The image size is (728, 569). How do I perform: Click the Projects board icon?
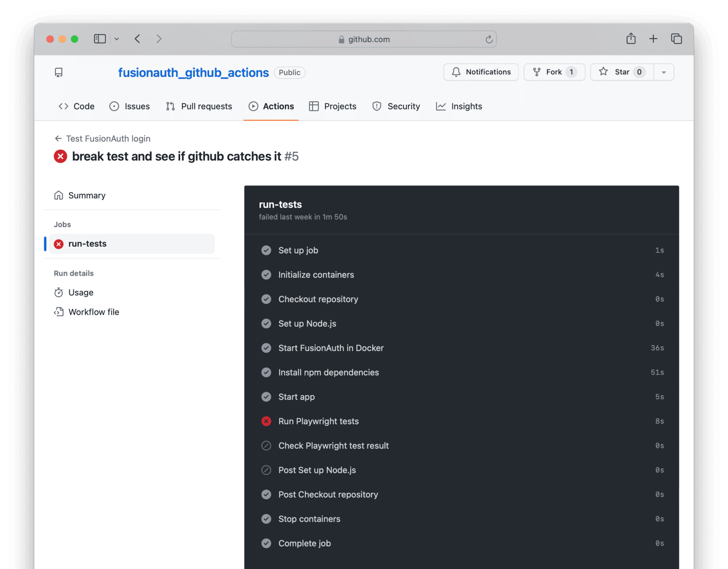coord(314,106)
